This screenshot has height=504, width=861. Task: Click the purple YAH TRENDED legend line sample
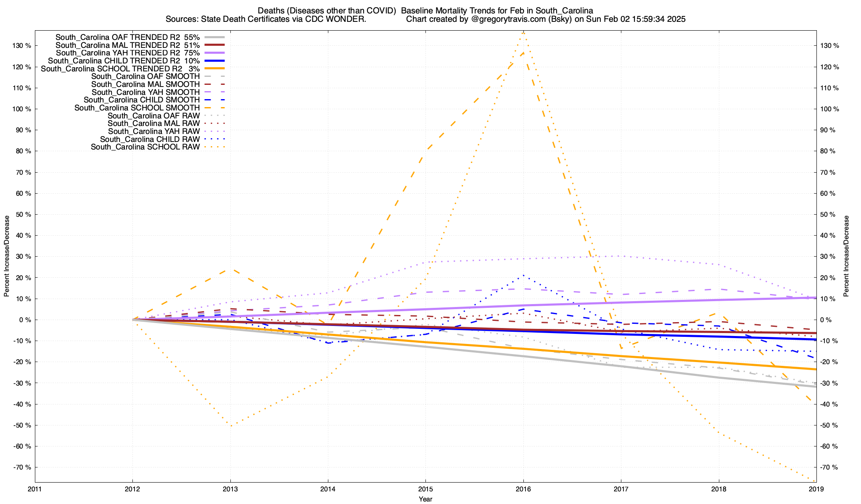(214, 53)
